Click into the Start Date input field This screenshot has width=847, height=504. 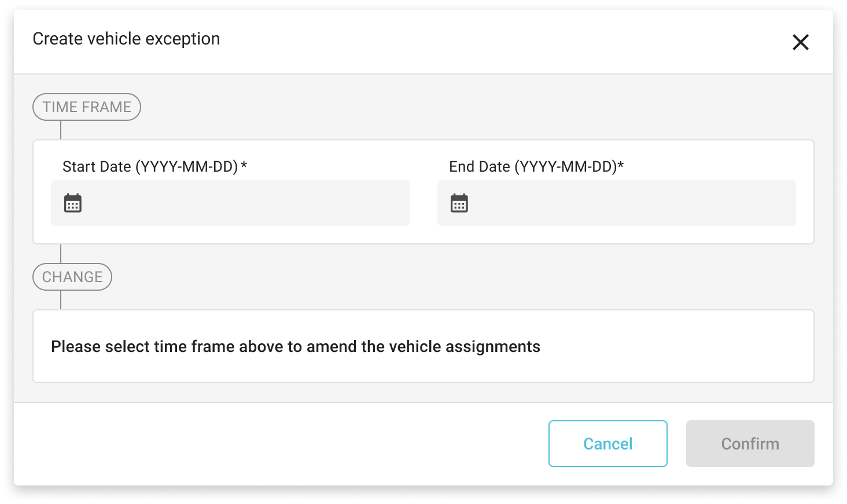pos(243,203)
